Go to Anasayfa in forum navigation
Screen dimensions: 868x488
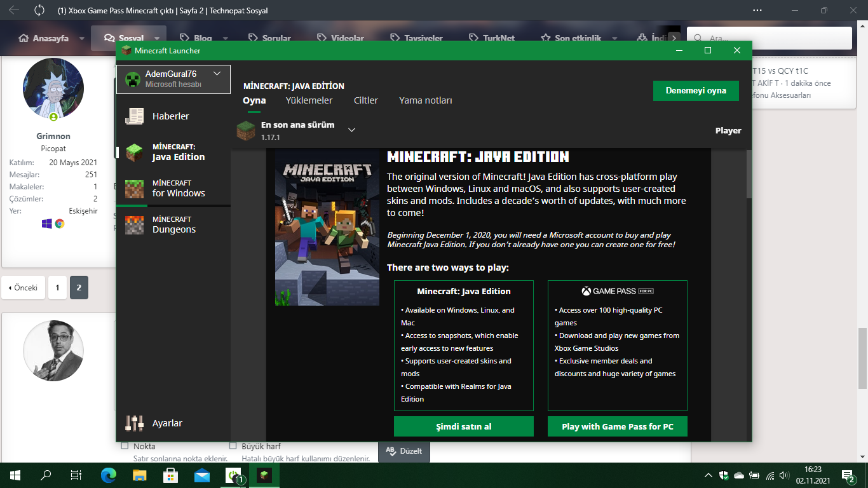44,38
